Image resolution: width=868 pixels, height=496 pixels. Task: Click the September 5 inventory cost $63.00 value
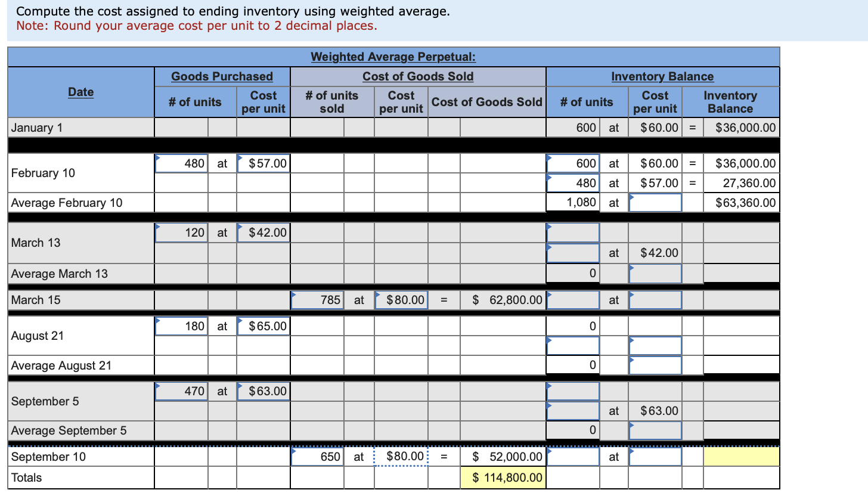(x=655, y=411)
